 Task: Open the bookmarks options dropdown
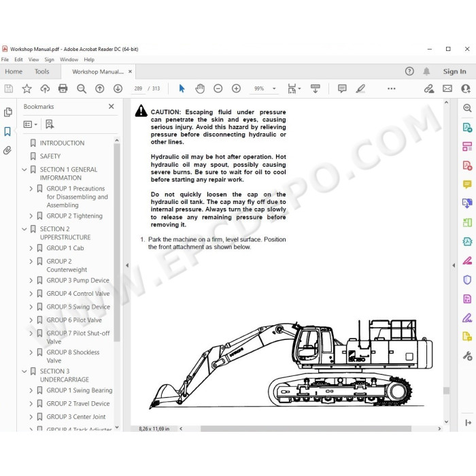pos(31,124)
